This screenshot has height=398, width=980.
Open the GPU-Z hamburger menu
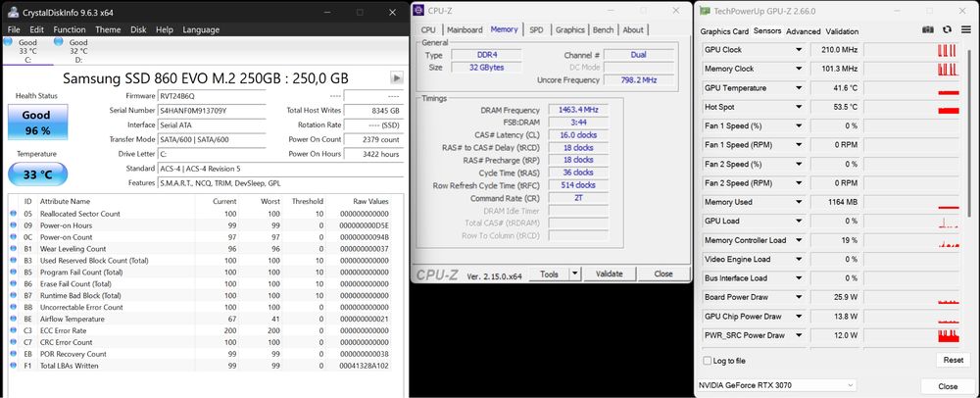[x=965, y=30]
